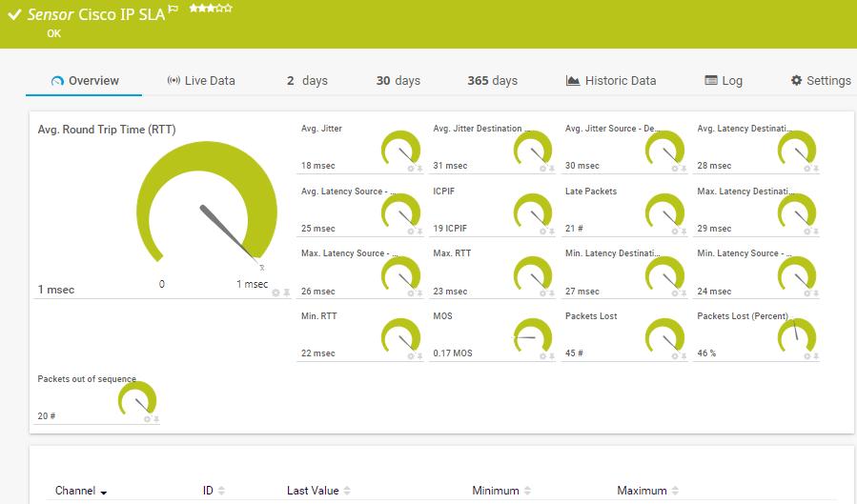857x504 pixels.
Task: Open gear settings for ICPIF gauge
Action: (x=543, y=232)
